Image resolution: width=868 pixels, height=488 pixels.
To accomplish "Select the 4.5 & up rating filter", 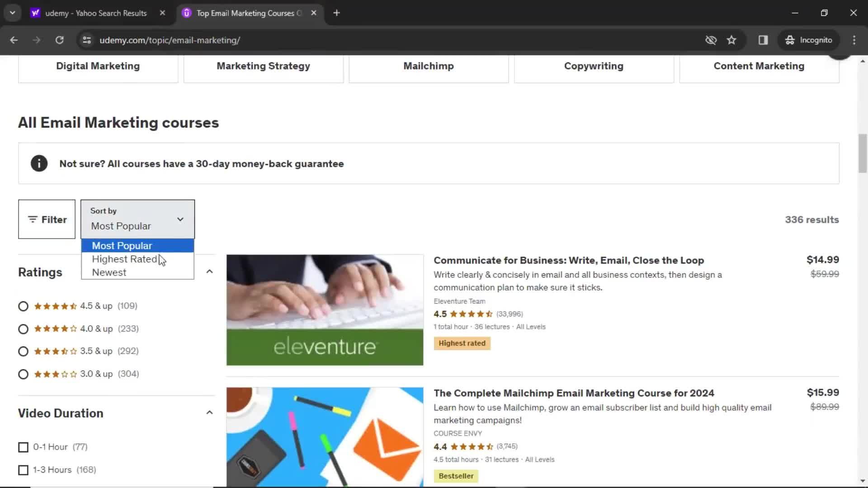I will point(23,305).
